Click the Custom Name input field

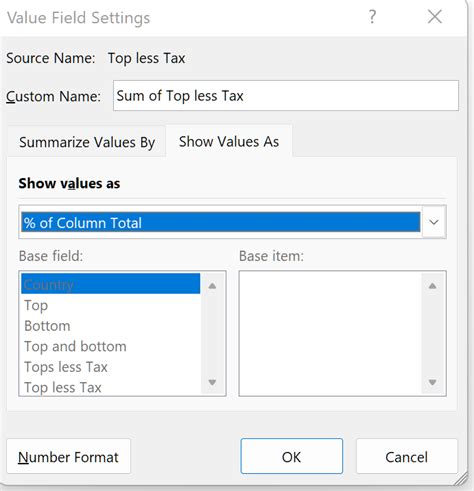(x=286, y=96)
